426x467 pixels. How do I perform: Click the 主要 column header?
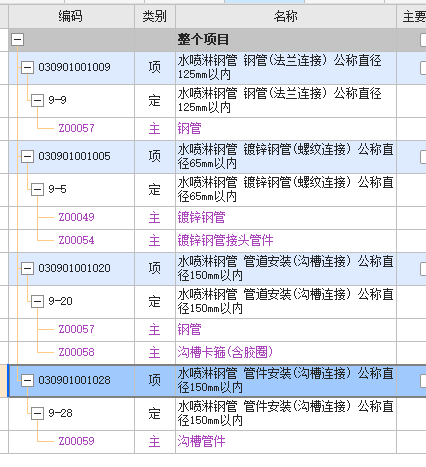412,16
